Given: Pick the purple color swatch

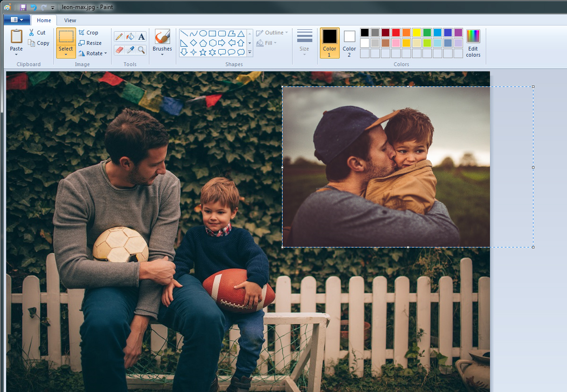Looking at the screenshot, I should click(458, 33).
